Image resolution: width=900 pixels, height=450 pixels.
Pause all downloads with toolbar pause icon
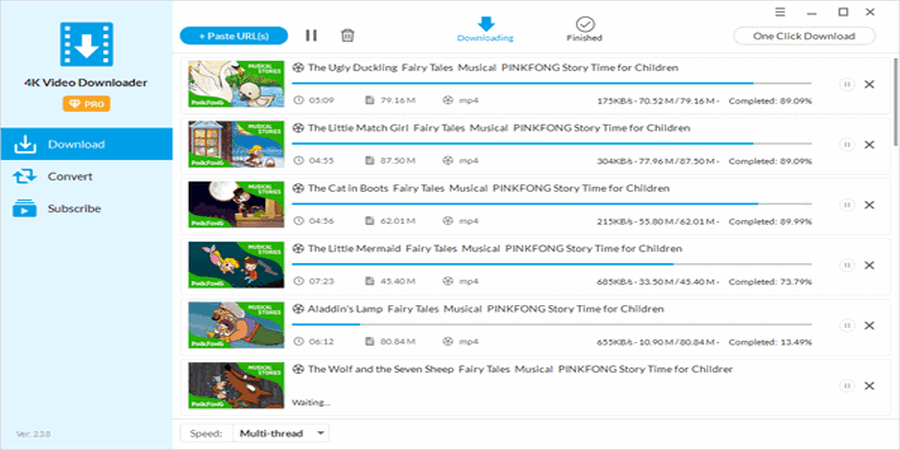pyautogui.click(x=311, y=36)
